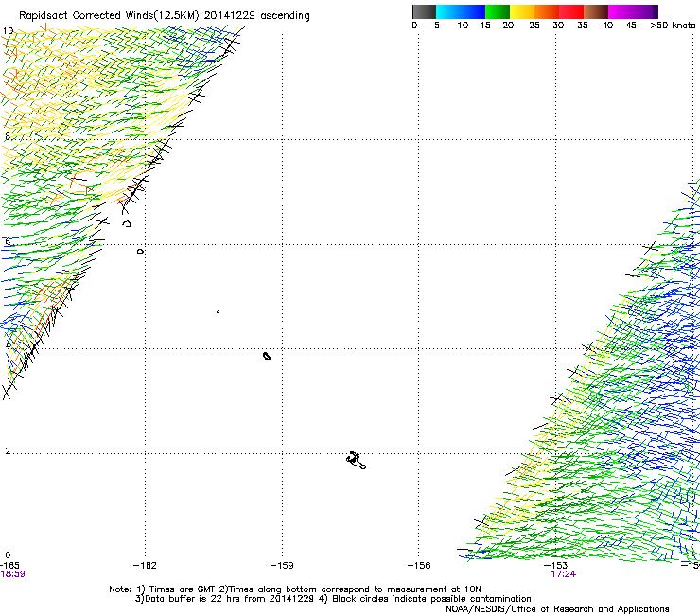Click the yellow 20-25 knots color segment
The image size is (700, 615).
(522, 11)
